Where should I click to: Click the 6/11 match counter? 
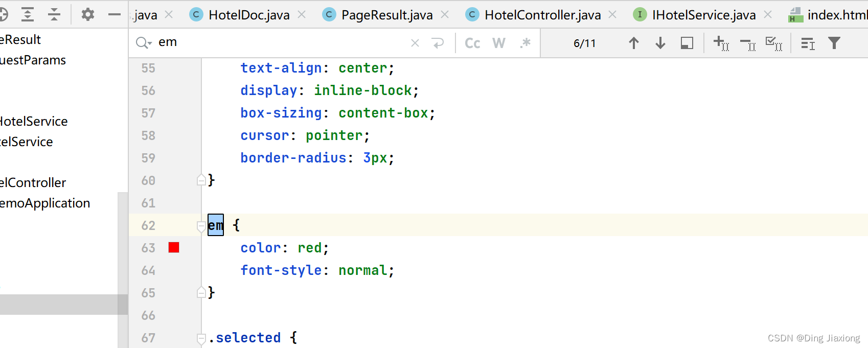tap(585, 43)
